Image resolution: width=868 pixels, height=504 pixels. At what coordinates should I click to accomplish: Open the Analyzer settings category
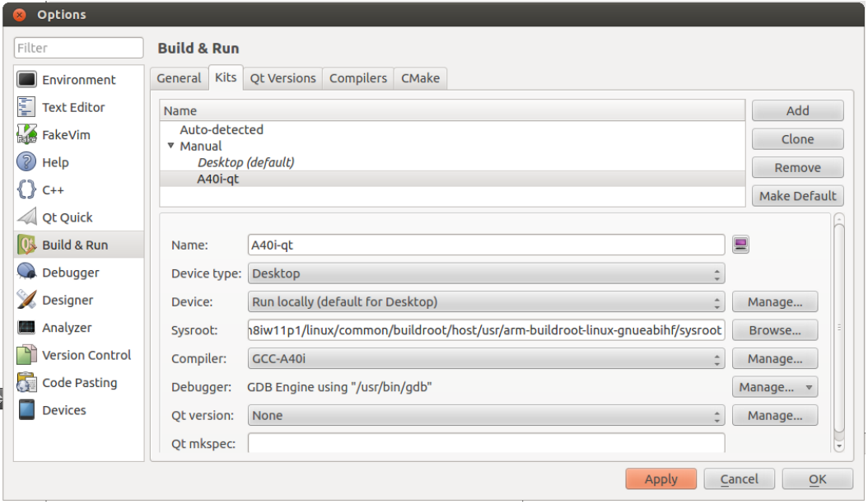tap(66, 328)
